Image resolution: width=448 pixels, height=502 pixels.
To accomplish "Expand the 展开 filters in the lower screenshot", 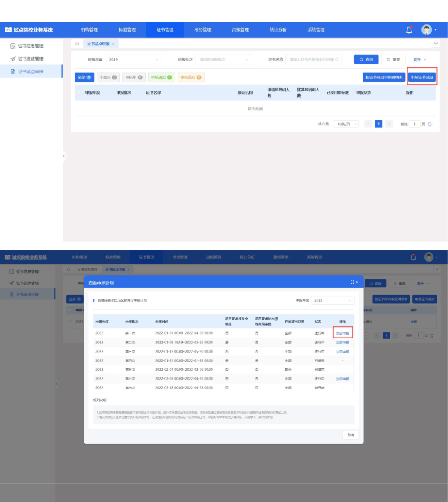I will click(423, 283).
